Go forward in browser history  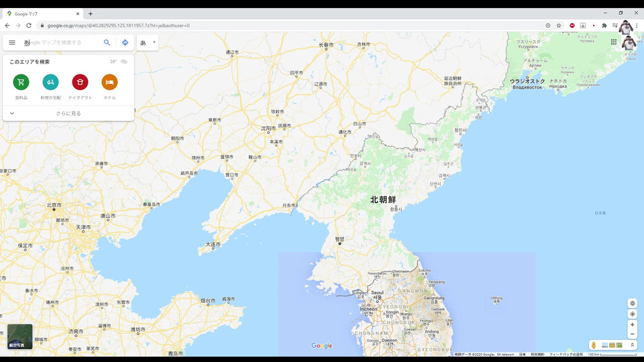point(18,25)
